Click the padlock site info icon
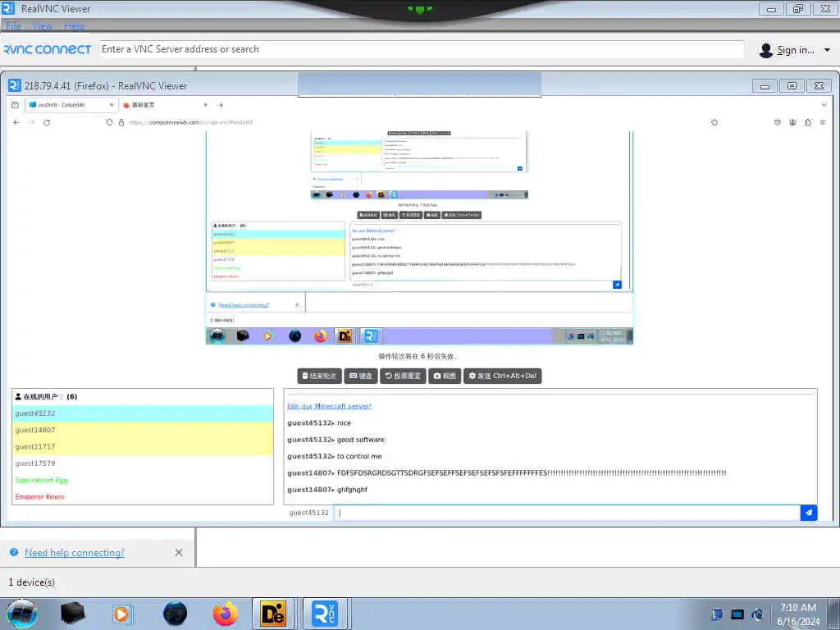Image resolution: width=840 pixels, height=630 pixels. [x=121, y=122]
